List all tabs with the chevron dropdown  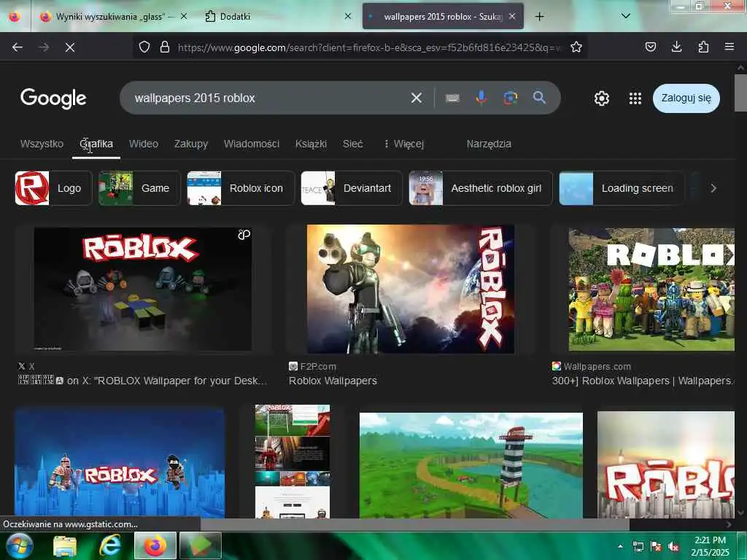click(626, 16)
